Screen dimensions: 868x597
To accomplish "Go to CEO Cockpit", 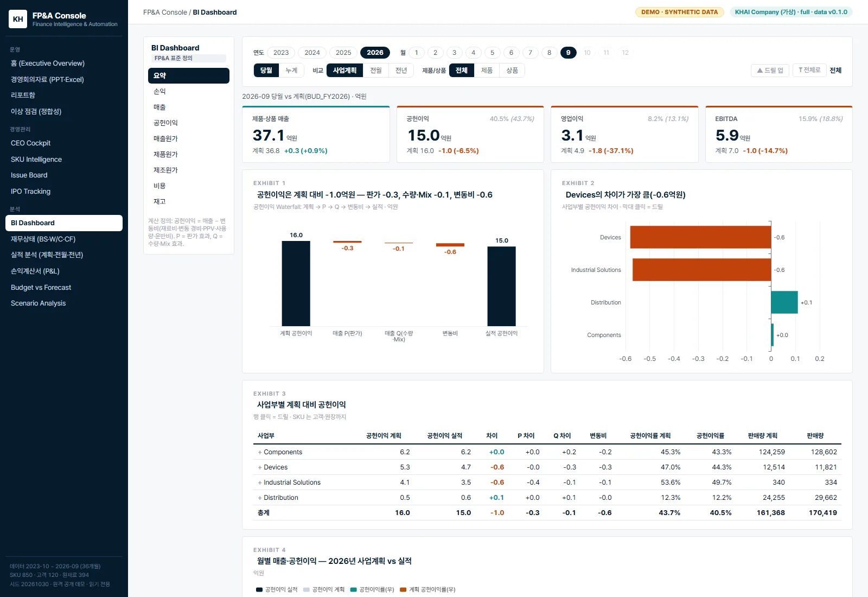I will [64, 143].
